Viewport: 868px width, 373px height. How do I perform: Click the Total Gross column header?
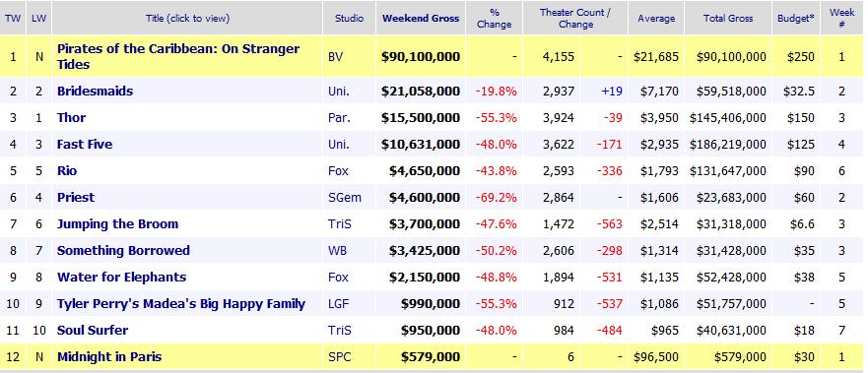point(728,19)
